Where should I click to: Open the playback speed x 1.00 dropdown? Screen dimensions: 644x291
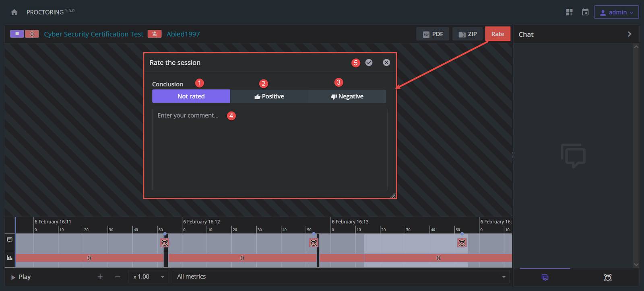[148, 277]
